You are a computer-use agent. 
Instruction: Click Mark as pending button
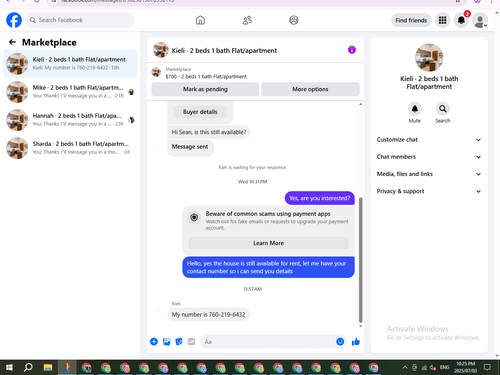pyautogui.click(x=205, y=89)
